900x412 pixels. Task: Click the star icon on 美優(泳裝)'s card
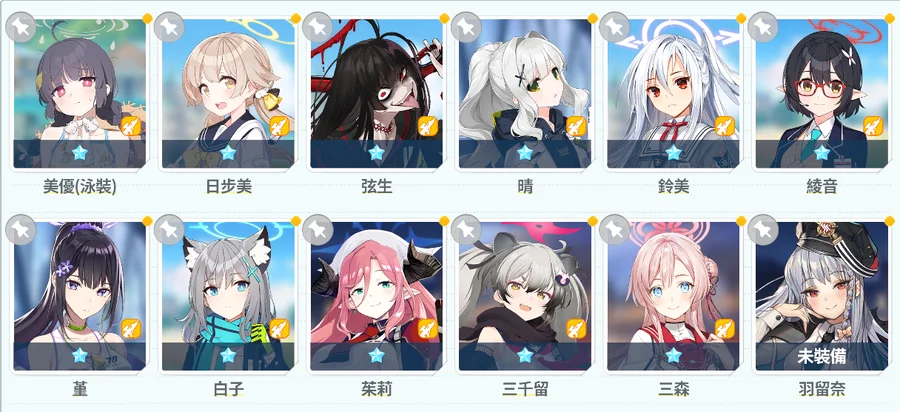point(79,152)
